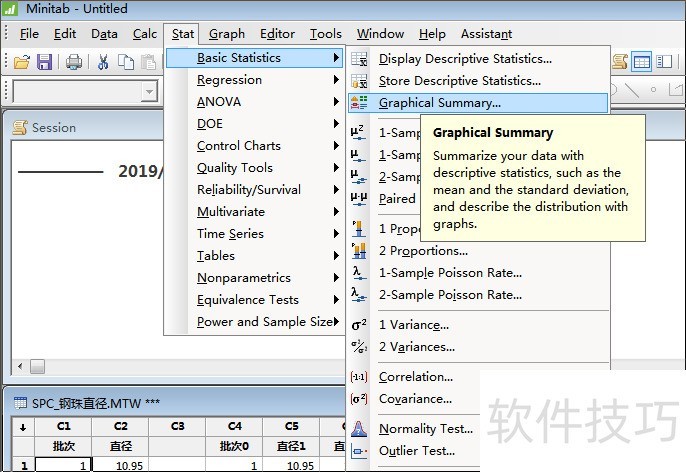Image resolution: width=686 pixels, height=472 pixels.
Task: Open the Editor menu
Action: pos(277,34)
